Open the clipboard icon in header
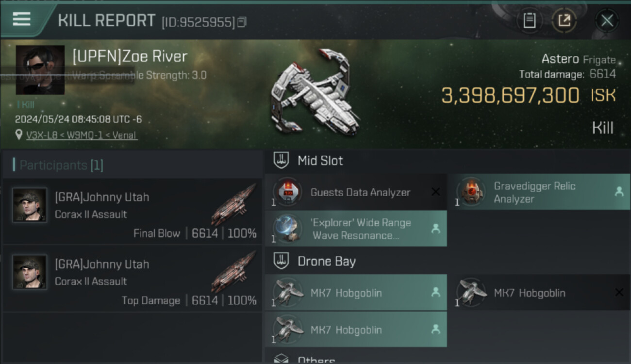The image size is (631, 364). click(x=529, y=20)
